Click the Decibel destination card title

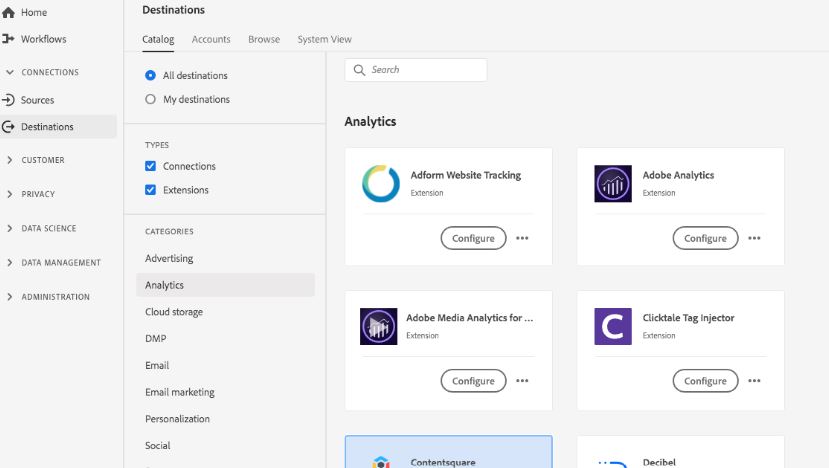(x=659, y=462)
